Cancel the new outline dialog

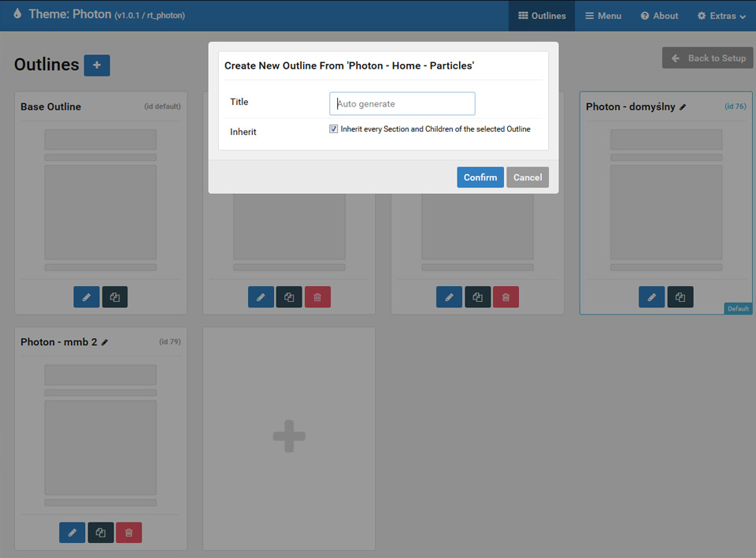(528, 177)
